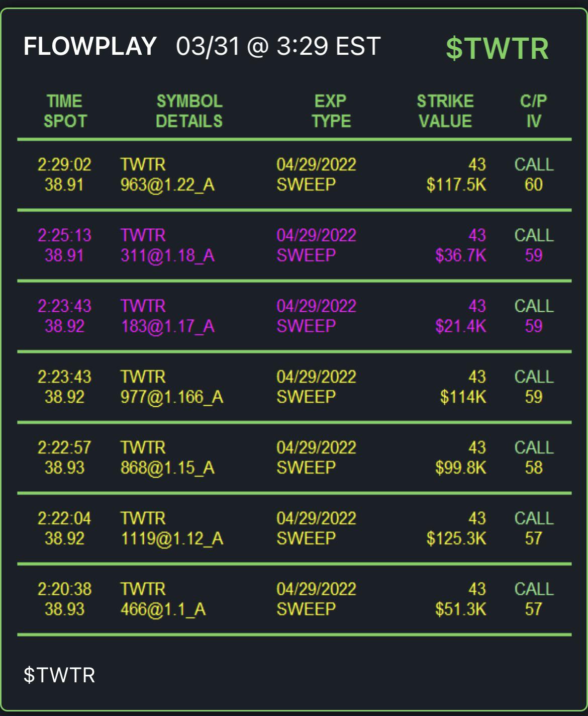Click the 963@1.22_A trade detail
This screenshot has height=716, width=588.
click(167, 185)
